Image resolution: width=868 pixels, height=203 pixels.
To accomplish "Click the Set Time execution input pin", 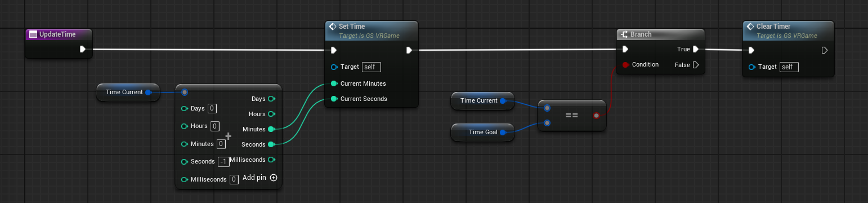I will point(334,50).
